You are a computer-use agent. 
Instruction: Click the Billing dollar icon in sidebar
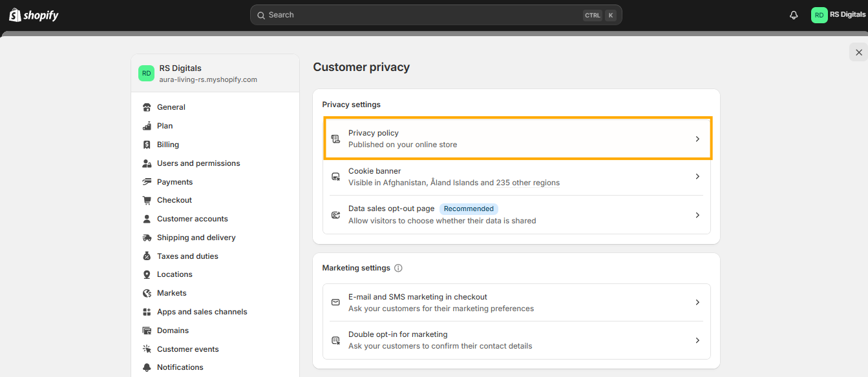coord(147,145)
